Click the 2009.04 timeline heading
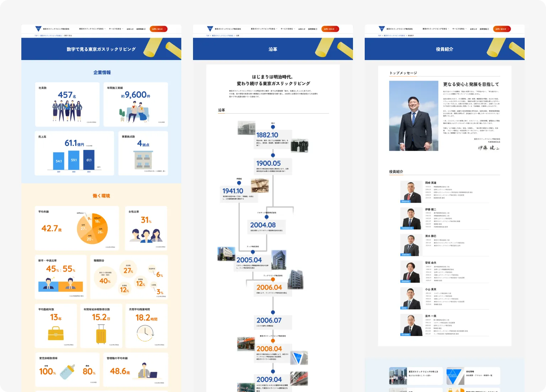The height and width of the screenshot is (392, 546). click(x=269, y=380)
